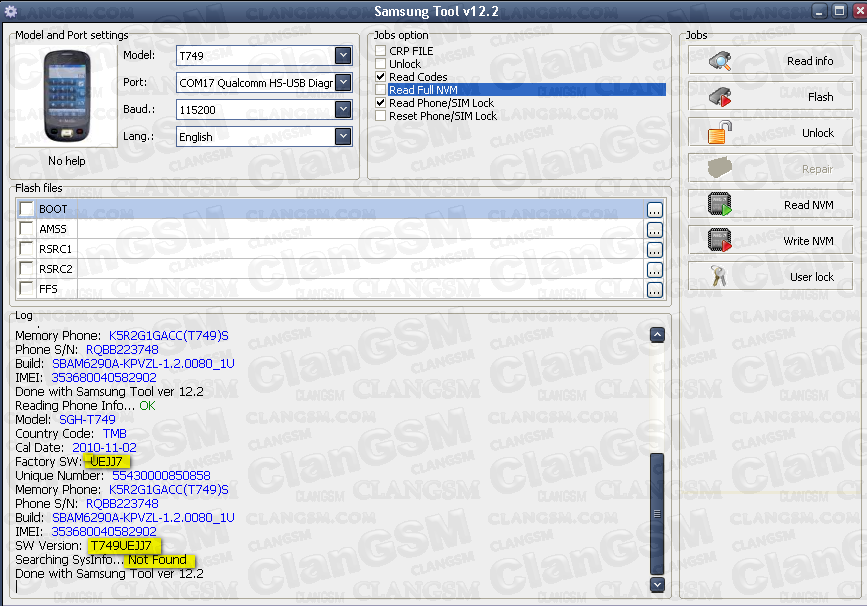Open the Baud rate dropdown

pos(343,109)
